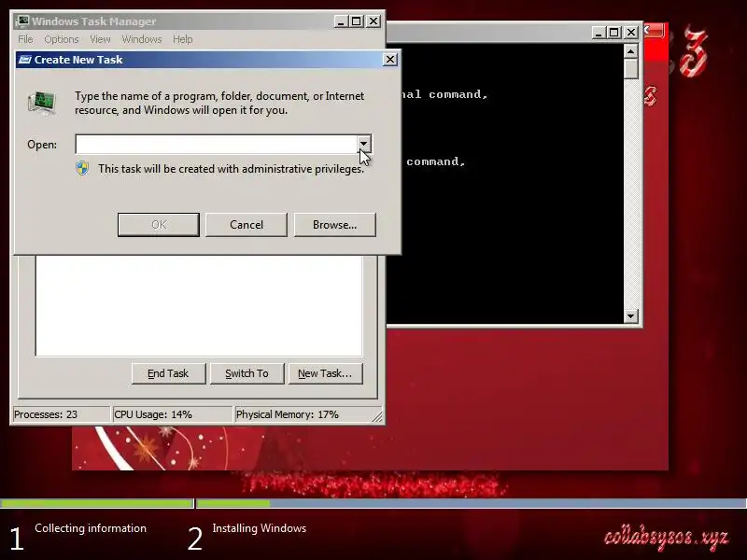Click the Installing Windows progress bar
This screenshot has width=747, height=560.
(x=472, y=503)
